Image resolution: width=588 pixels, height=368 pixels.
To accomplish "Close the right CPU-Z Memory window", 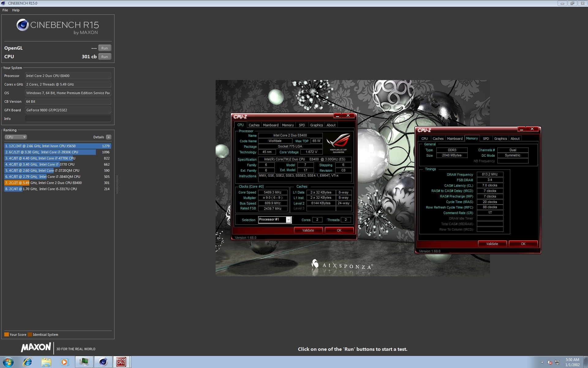I will tap(532, 129).
